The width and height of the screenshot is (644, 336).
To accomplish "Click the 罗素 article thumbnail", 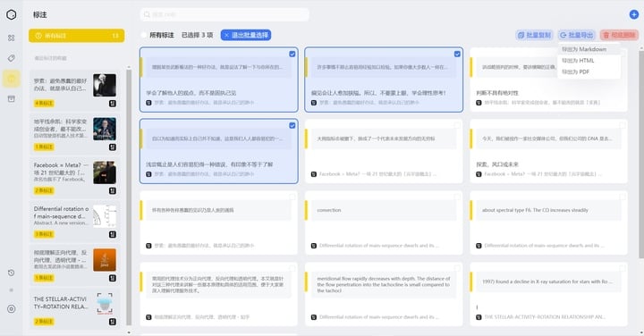I will coord(105,85).
